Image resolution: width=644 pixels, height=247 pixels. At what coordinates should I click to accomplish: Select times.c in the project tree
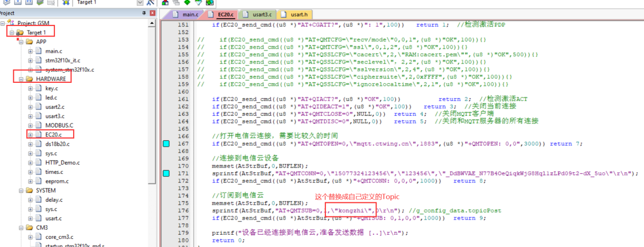point(54,172)
